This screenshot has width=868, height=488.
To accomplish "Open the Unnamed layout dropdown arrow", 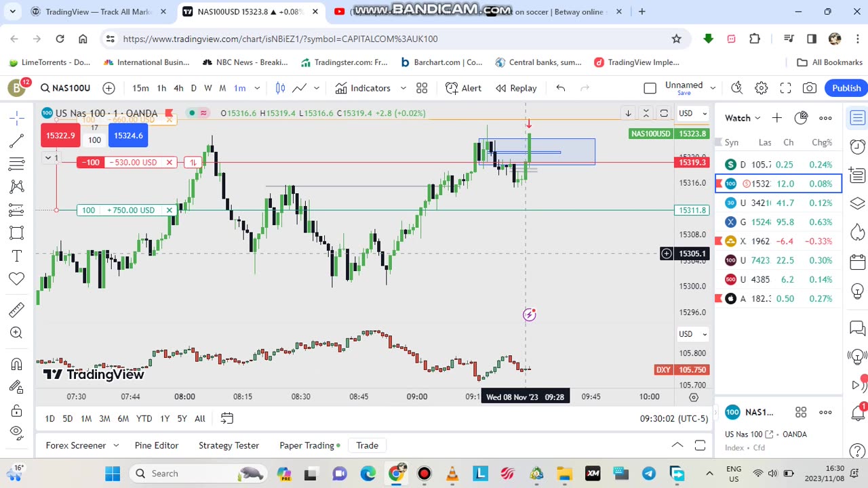I will tap(713, 88).
